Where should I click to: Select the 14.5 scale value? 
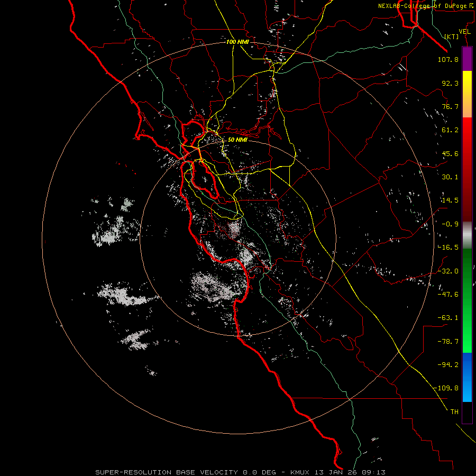pyautogui.click(x=450, y=200)
